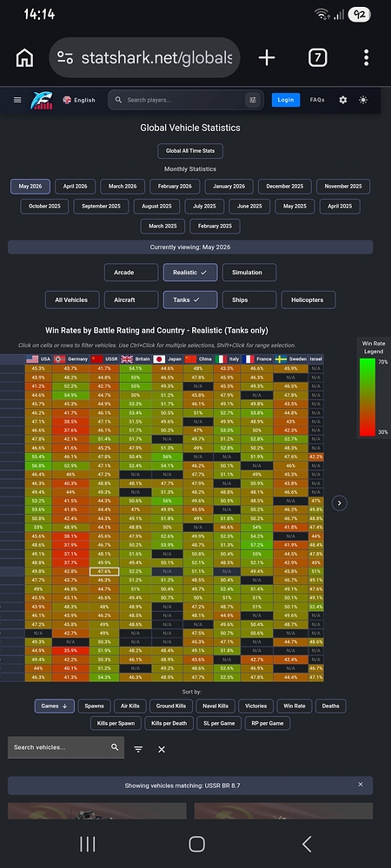Select the October 2025 month
The width and height of the screenshot is (391, 868).
45,207
